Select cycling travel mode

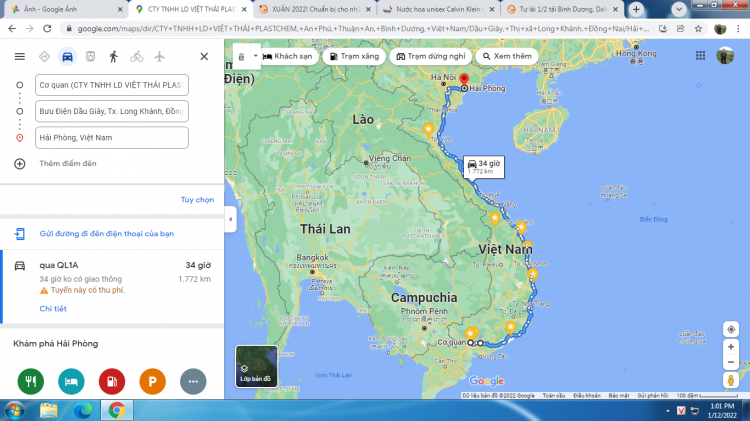pos(136,56)
